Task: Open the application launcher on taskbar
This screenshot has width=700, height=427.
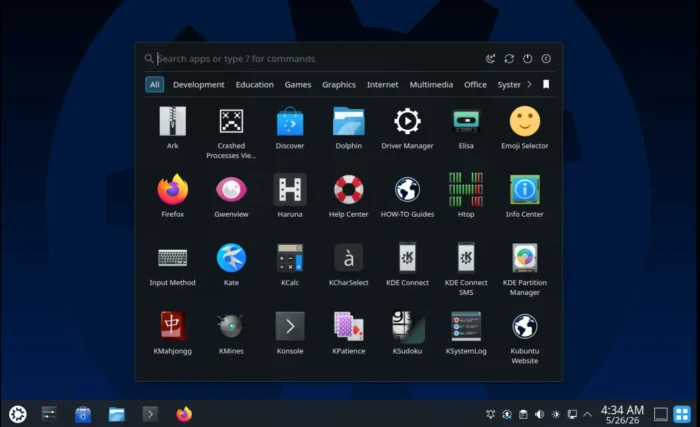Action: click(x=18, y=414)
